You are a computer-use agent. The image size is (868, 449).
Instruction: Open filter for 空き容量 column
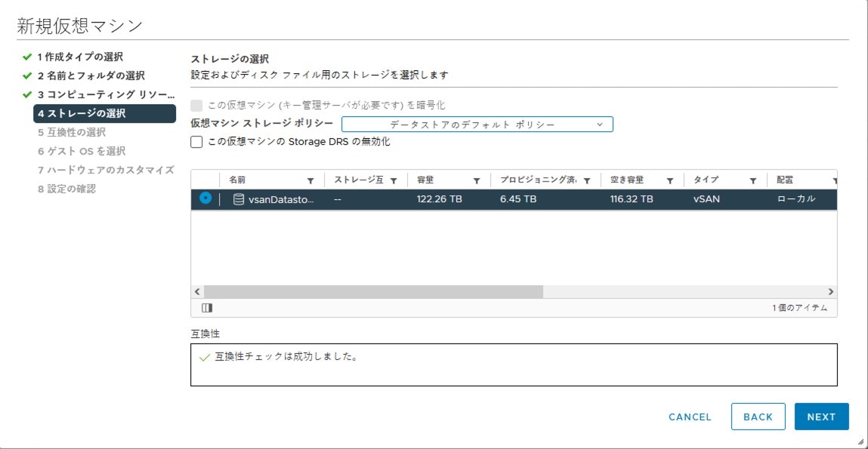pyautogui.click(x=670, y=181)
